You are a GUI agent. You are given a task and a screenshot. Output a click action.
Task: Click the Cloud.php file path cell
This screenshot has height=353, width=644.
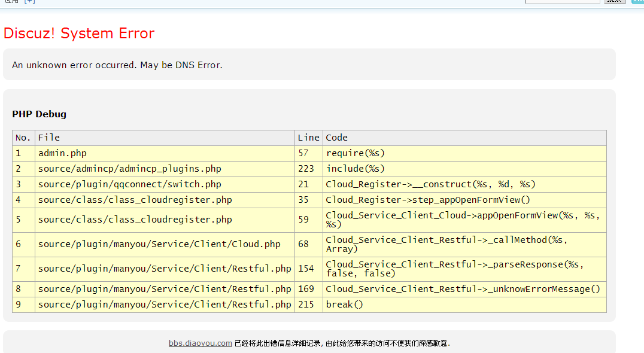(159, 244)
